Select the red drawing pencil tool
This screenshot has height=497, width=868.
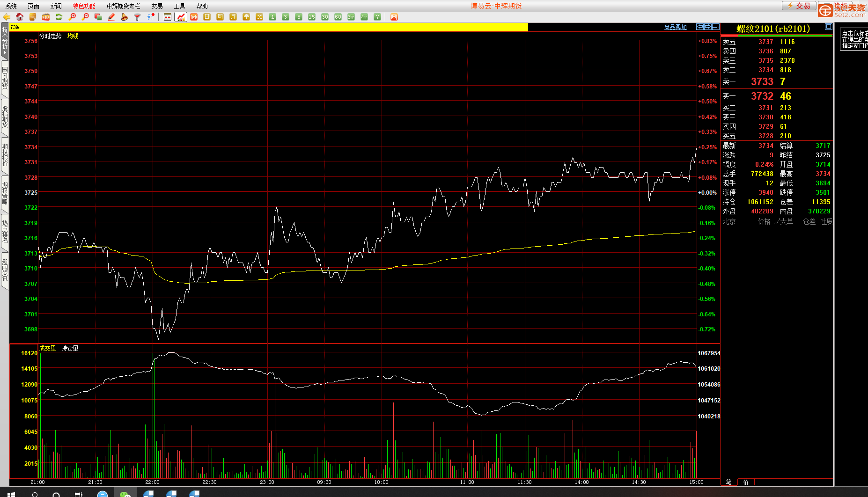click(111, 17)
